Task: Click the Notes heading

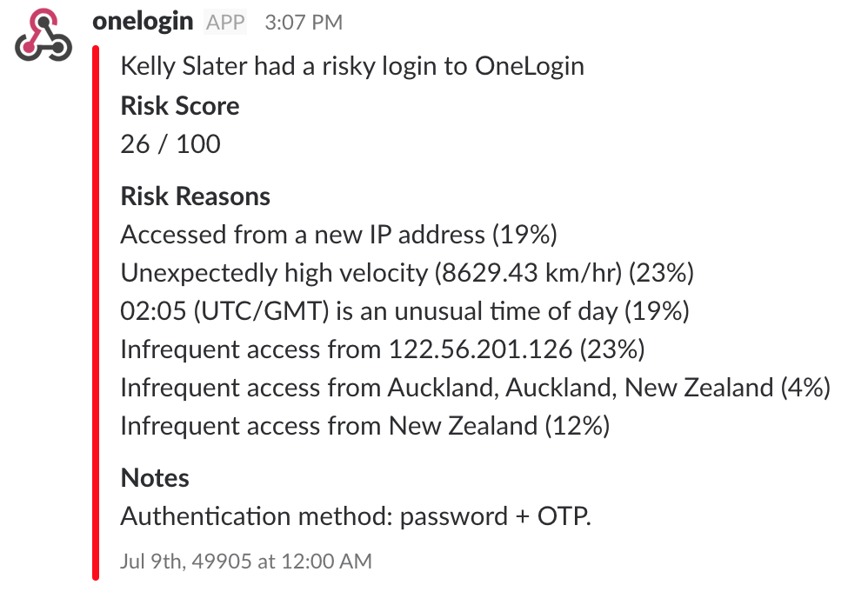Action: 155,478
